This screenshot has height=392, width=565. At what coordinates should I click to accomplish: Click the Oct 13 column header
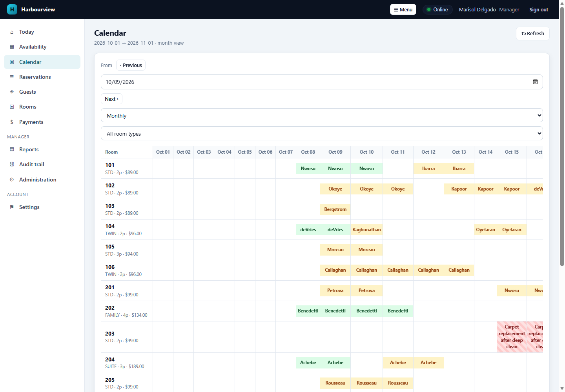point(459,152)
